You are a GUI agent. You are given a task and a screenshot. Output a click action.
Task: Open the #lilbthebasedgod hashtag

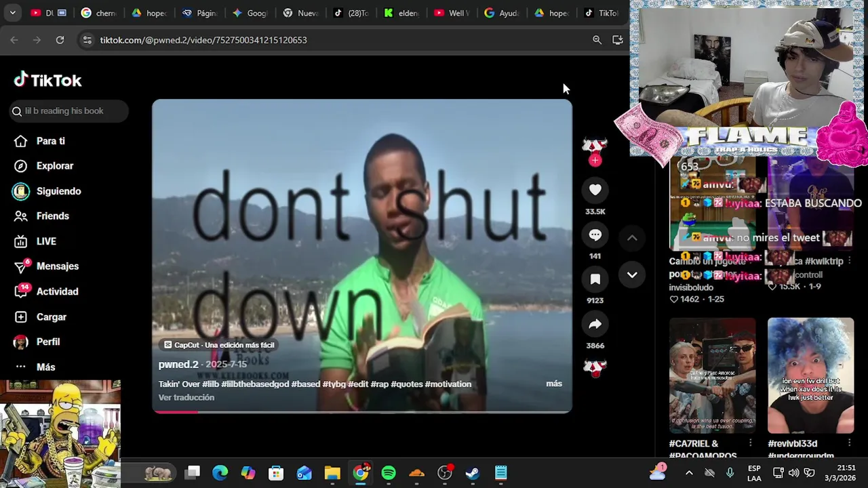255,384
